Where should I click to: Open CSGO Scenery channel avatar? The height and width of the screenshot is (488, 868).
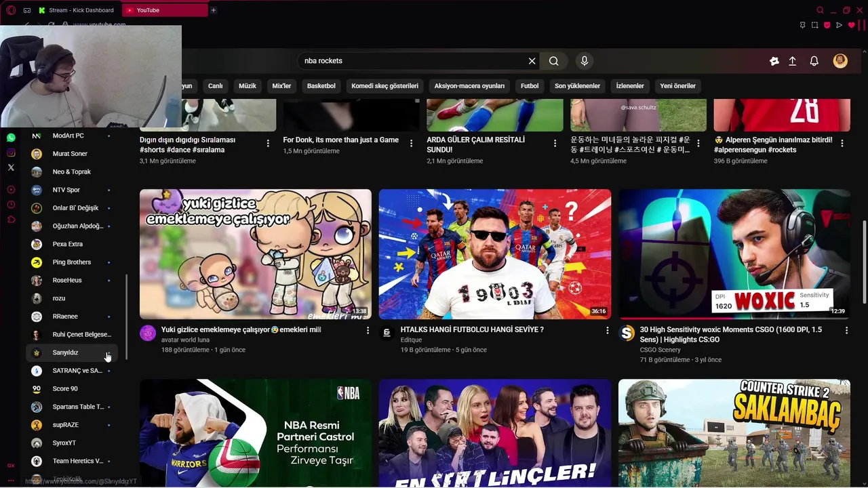627,333
